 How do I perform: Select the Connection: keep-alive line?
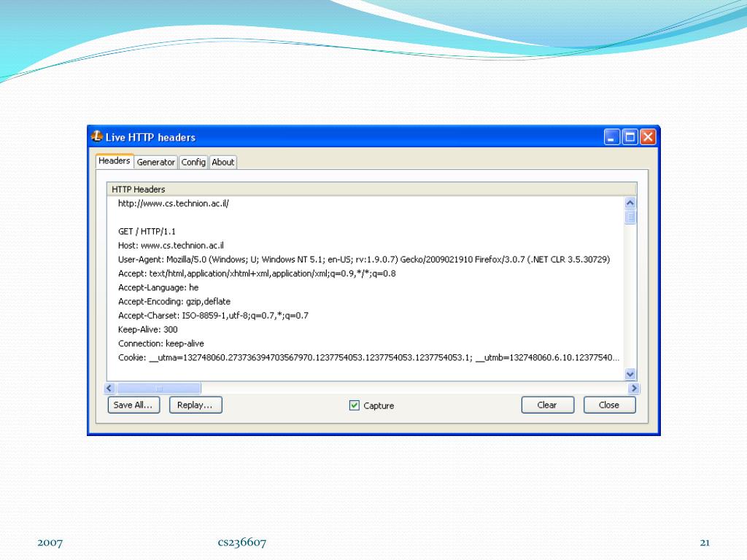[161, 343]
